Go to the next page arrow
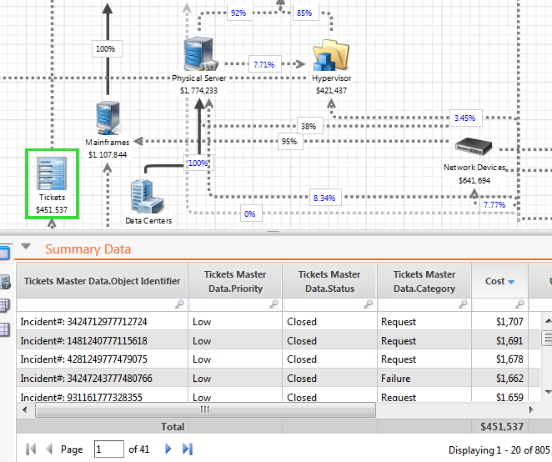 168,449
